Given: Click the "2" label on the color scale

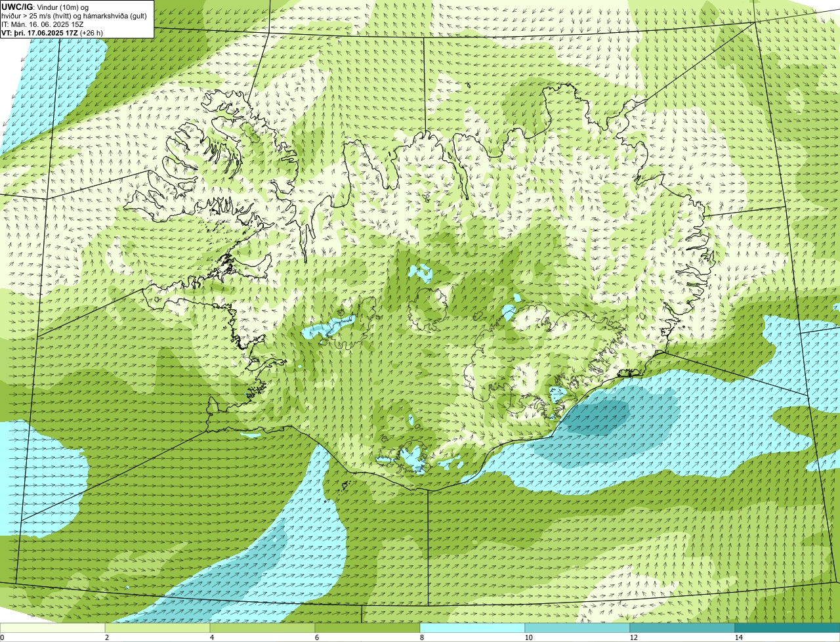Looking at the screenshot, I should (x=107, y=637).
